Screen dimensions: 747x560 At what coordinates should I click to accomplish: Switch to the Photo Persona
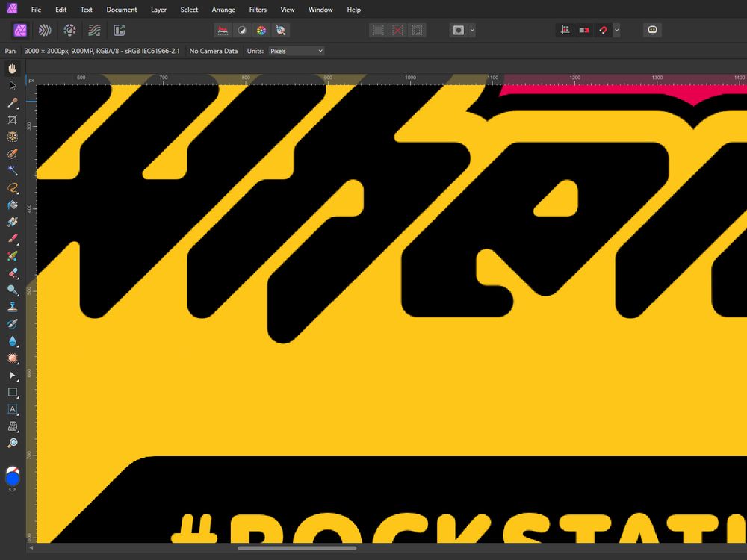coord(20,31)
